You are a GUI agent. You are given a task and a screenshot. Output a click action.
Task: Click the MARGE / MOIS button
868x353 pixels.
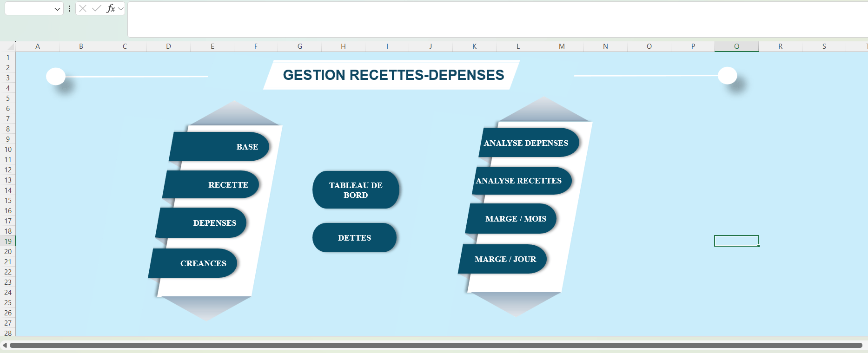tap(511, 218)
